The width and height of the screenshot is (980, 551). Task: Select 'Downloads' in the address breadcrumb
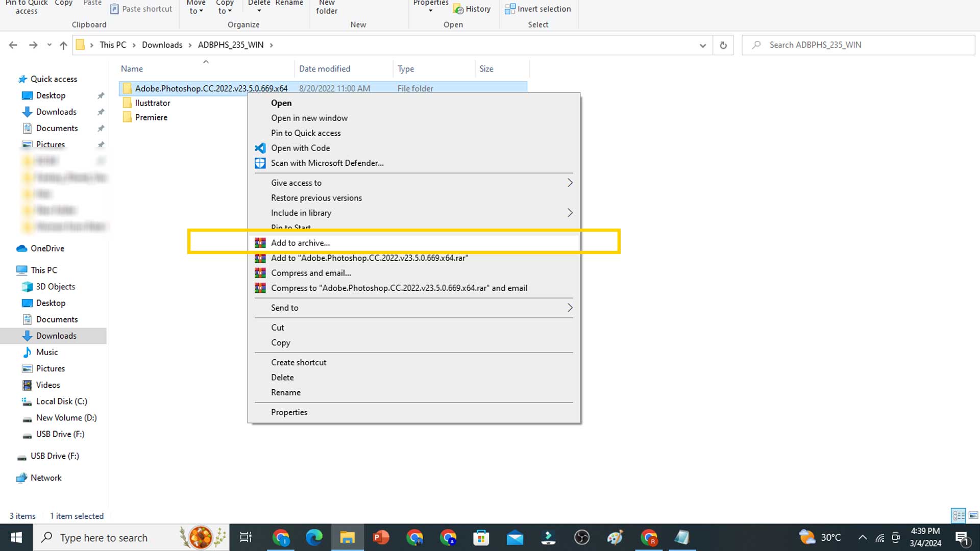tap(162, 45)
